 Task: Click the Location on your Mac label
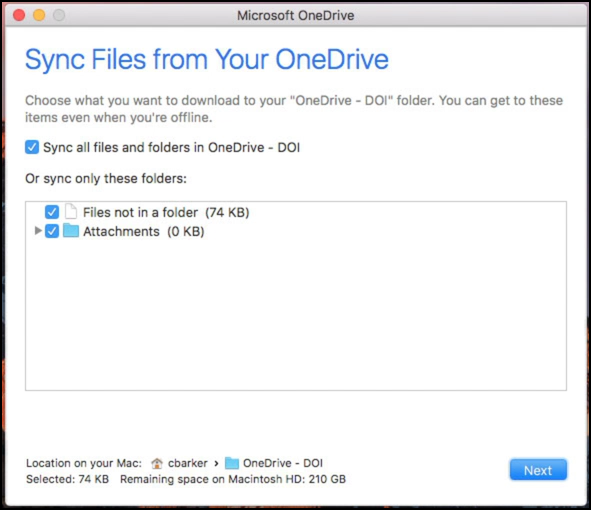(84, 463)
